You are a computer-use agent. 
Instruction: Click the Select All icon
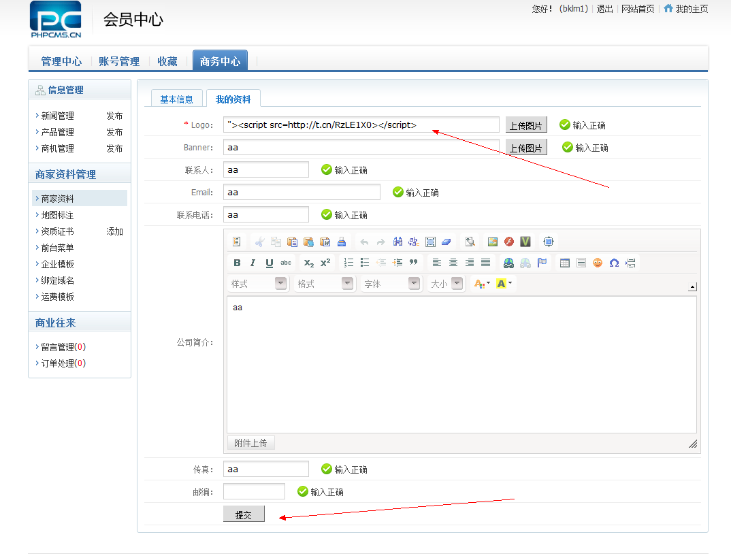point(430,242)
